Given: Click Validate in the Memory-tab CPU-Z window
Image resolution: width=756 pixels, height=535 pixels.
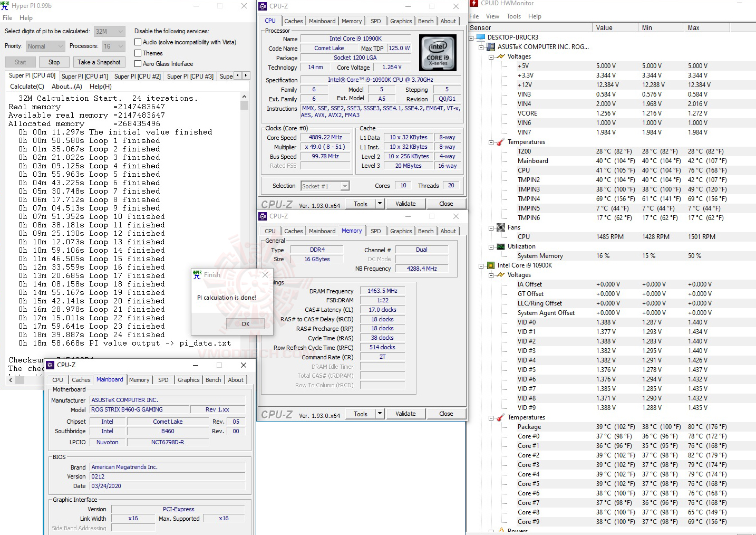Looking at the screenshot, I should tap(405, 414).
